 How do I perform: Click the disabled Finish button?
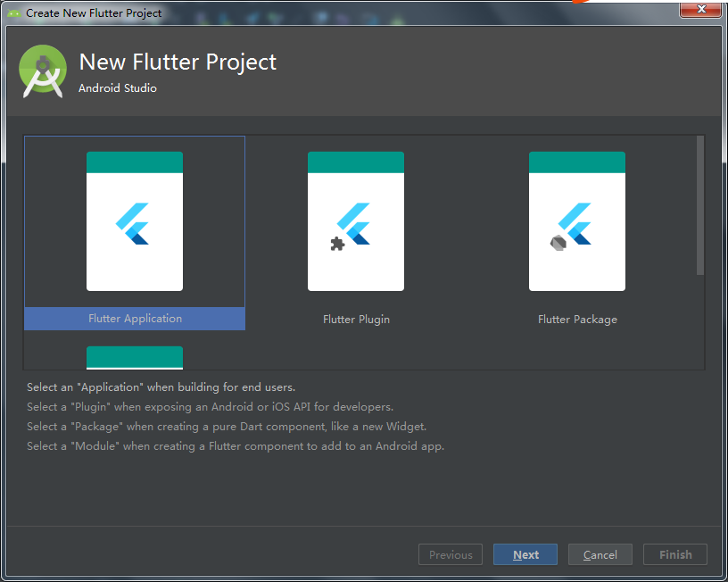675,554
